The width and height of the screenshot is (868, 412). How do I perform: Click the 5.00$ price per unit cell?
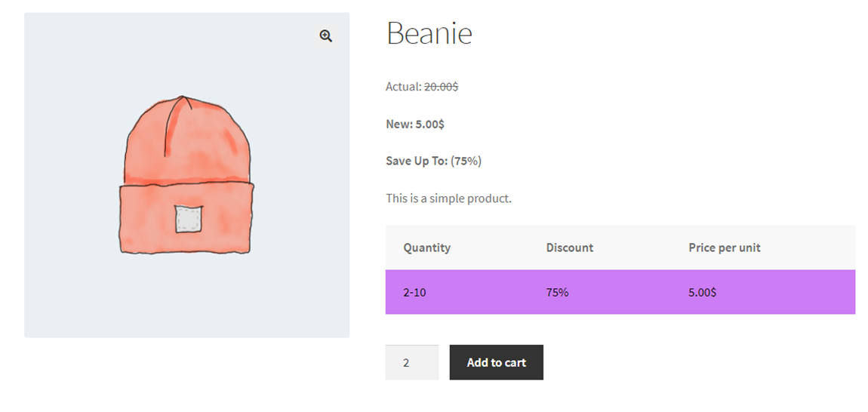tap(702, 292)
